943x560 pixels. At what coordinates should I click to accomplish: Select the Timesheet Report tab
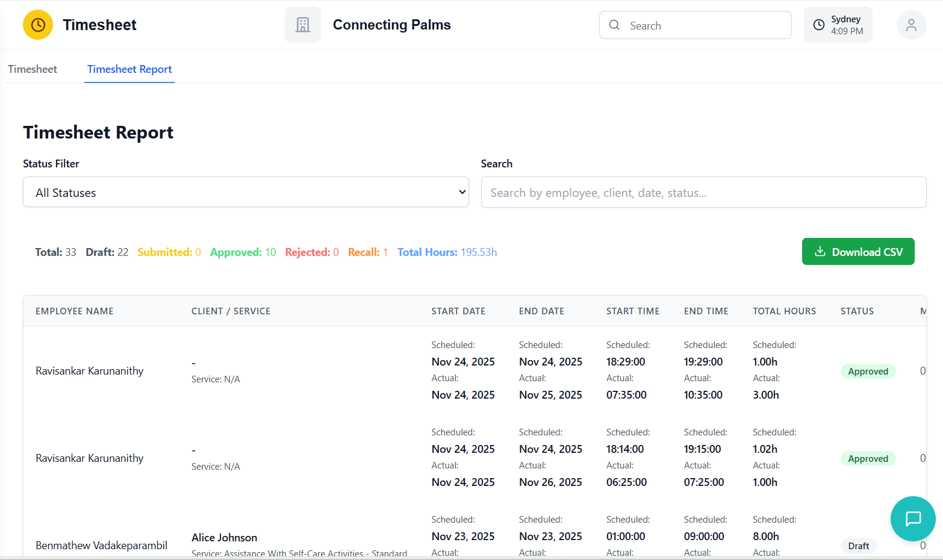[129, 69]
